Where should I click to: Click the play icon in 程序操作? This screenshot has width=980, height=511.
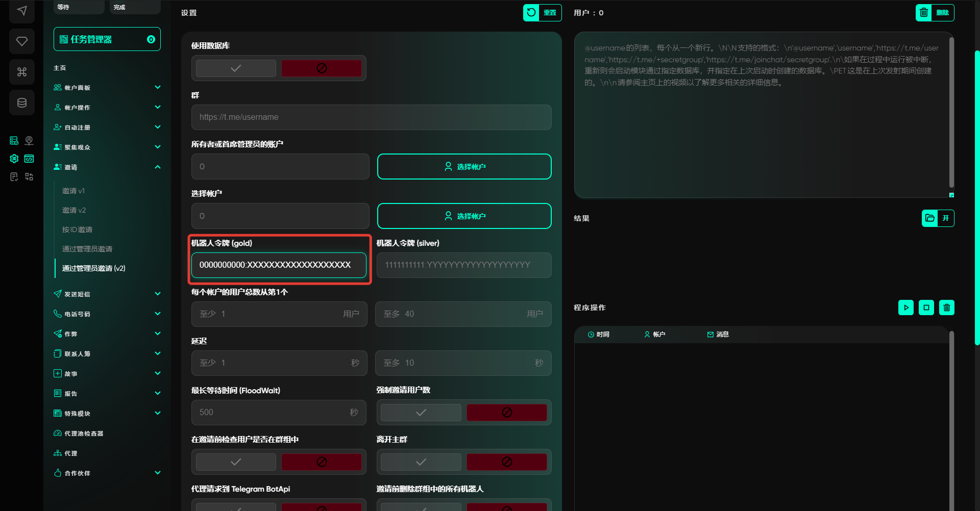[906, 308]
